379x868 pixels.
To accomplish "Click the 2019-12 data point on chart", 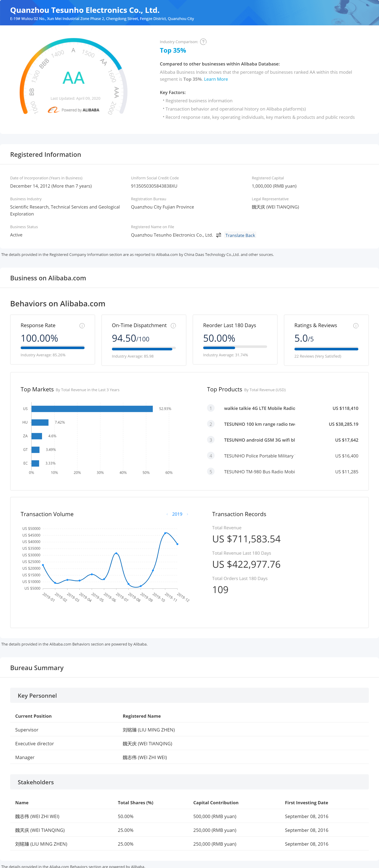I will click(x=178, y=544).
